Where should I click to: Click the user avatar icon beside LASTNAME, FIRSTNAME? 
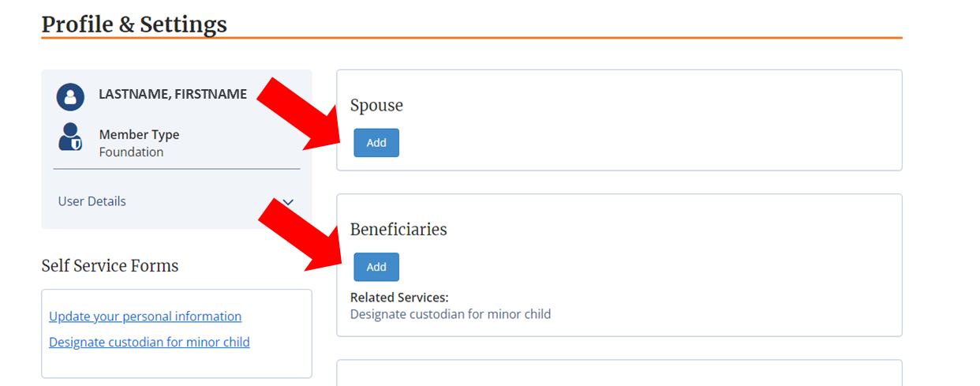[x=70, y=97]
